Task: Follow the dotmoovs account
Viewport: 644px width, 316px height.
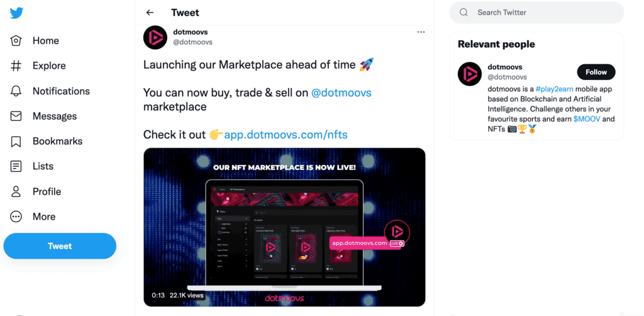Action: [x=596, y=72]
